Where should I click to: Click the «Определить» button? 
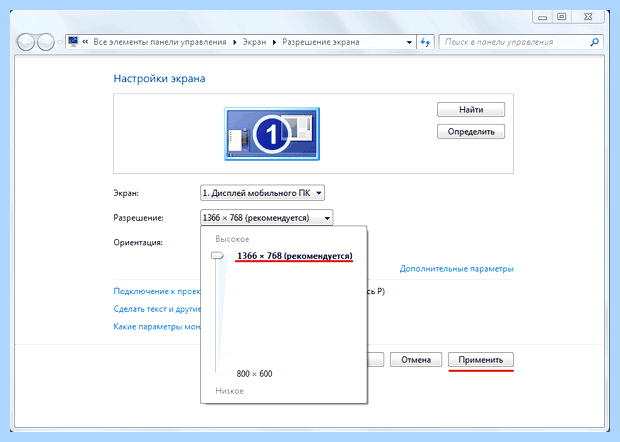coord(471,132)
